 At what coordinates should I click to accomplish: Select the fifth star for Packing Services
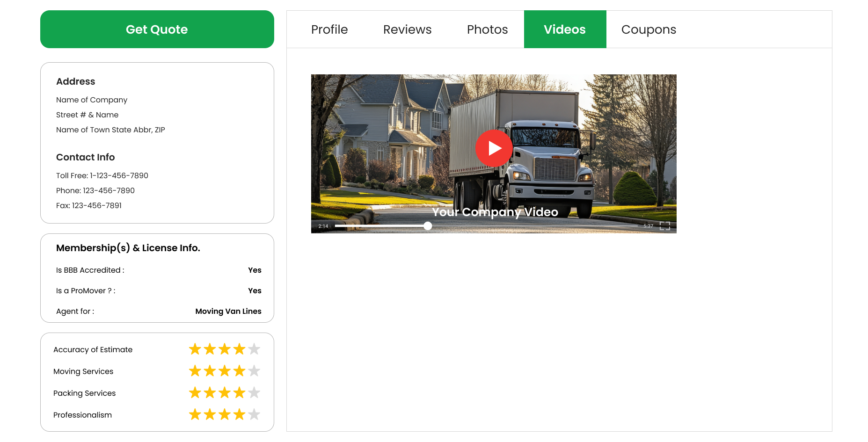coord(254,392)
